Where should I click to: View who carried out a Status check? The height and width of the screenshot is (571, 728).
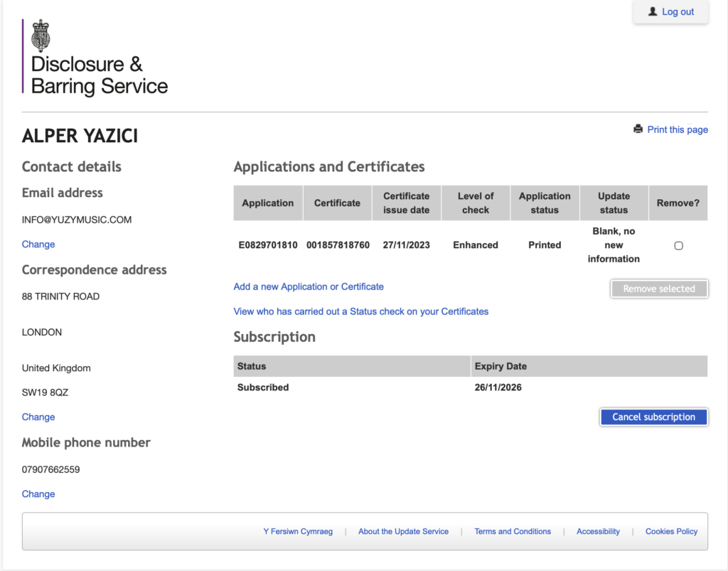(x=360, y=311)
